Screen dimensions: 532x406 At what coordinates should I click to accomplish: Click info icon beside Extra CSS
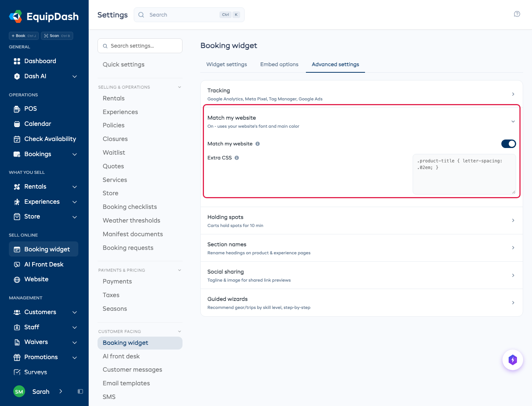237,158
